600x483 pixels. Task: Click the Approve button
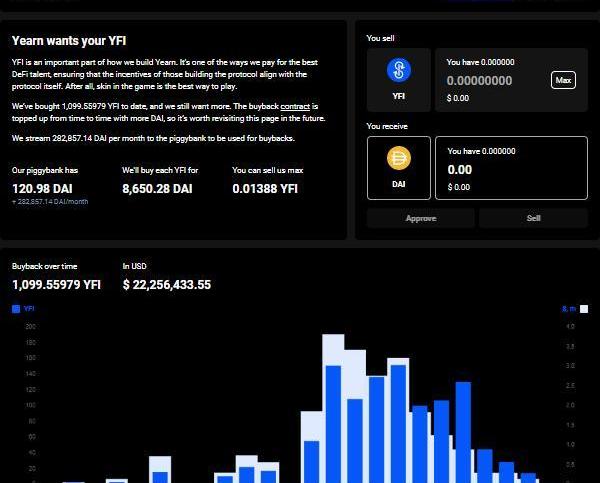click(421, 218)
